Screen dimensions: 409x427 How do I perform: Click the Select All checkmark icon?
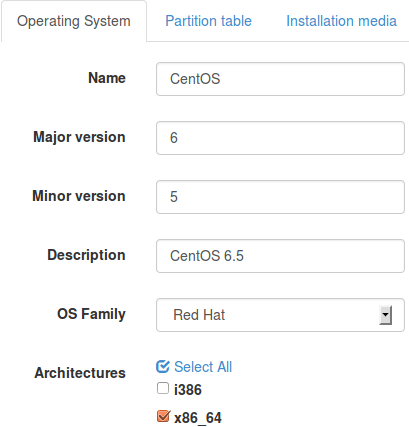pyautogui.click(x=163, y=367)
